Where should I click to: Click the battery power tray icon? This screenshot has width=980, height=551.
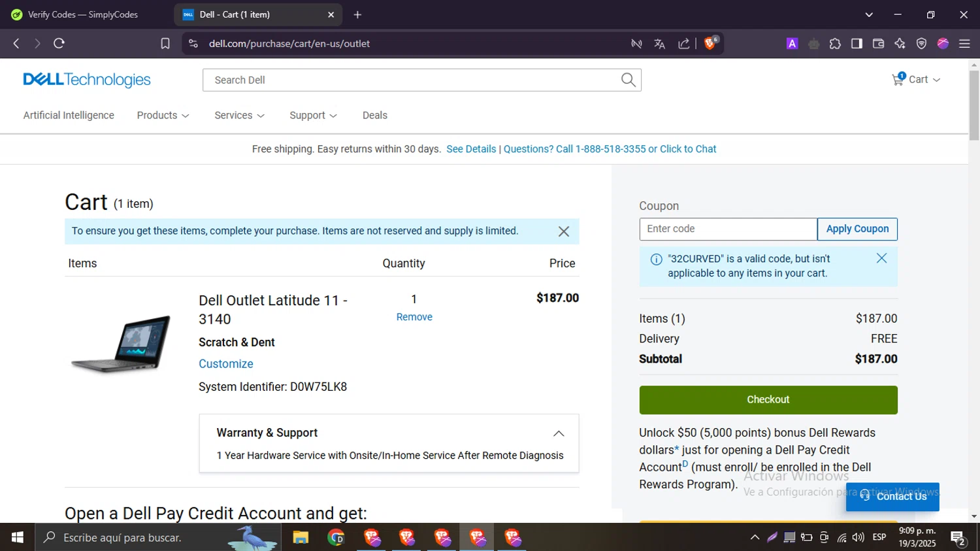click(807, 537)
